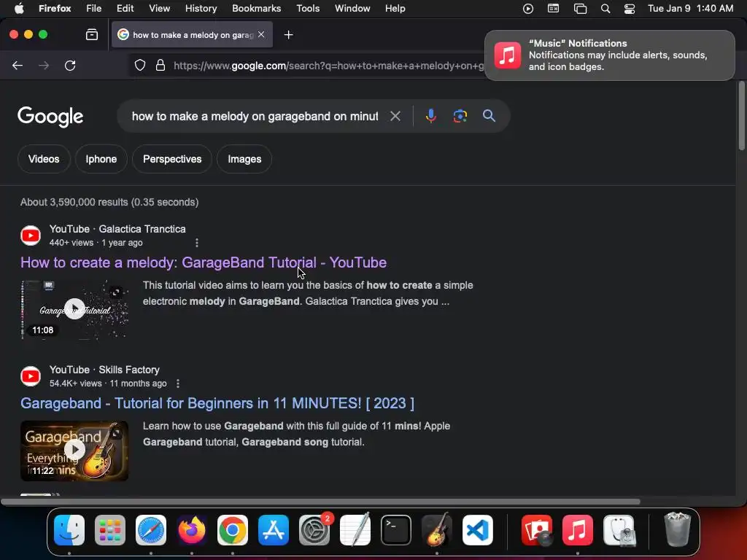Open Launchpad from the Dock
Viewport: 747px width, 560px height.
point(110,530)
